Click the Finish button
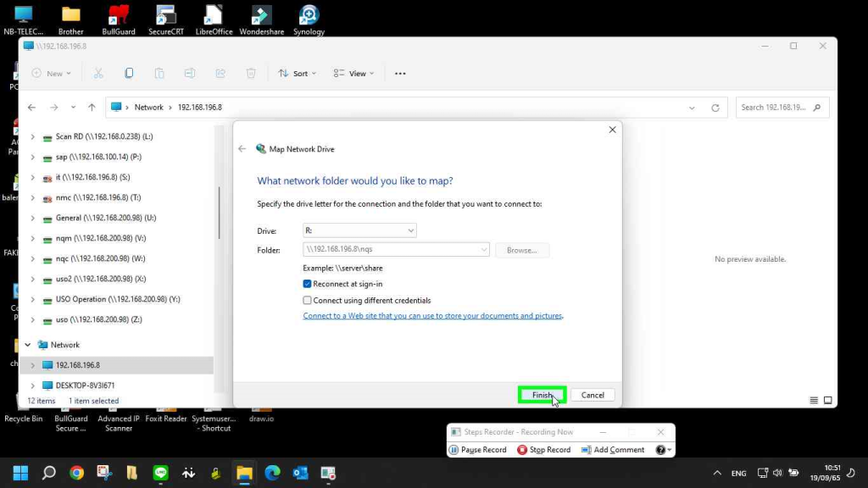868x488 pixels. tap(542, 395)
